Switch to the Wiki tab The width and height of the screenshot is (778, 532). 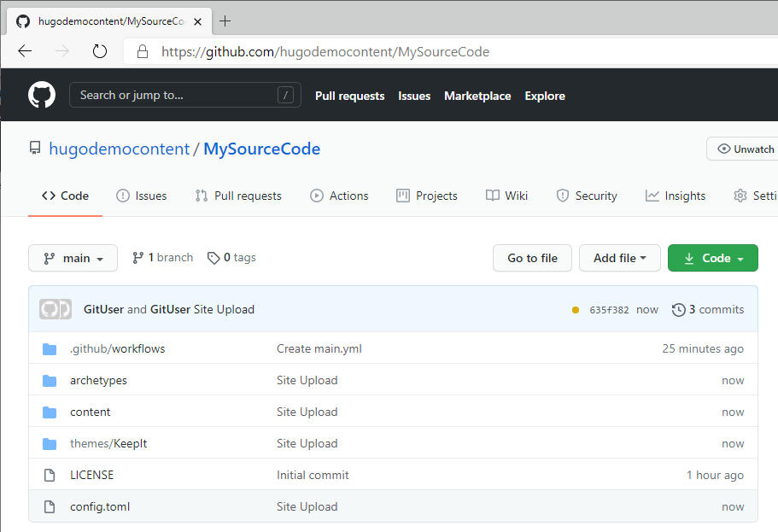[507, 196]
